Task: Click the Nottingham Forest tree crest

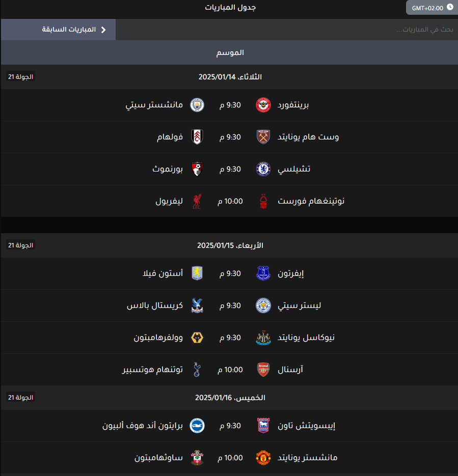Action: 263,201
